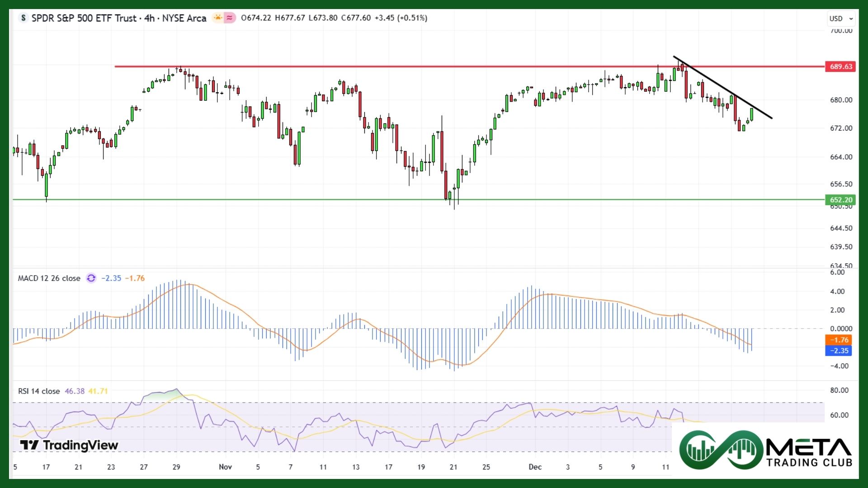The width and height of the screenshot is (868, 488).
Task: Click the 664.00 price axis label
Action: click(841, 157)
